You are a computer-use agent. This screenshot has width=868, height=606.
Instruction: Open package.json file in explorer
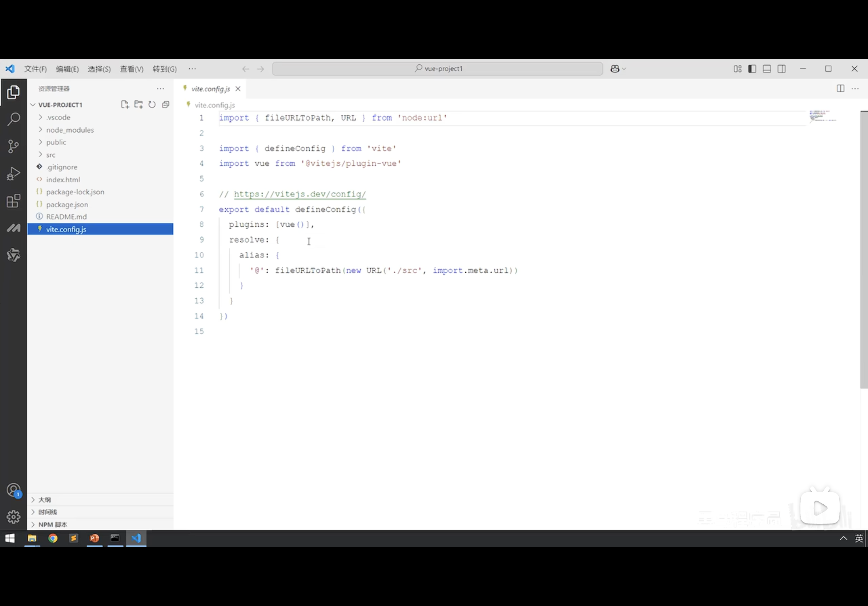click(x=67, y=205)
